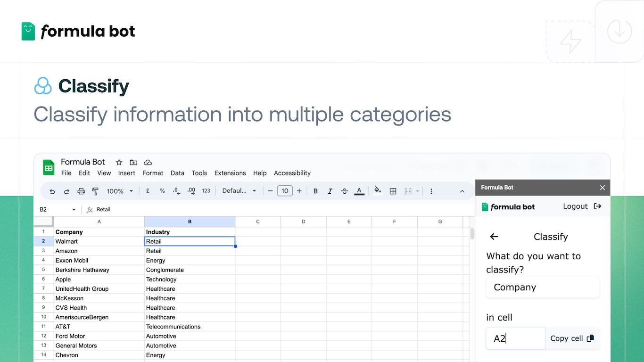Click the Google Sheets home icon
The width and height of the screenshot is (644, 362).
coord(49,167)
